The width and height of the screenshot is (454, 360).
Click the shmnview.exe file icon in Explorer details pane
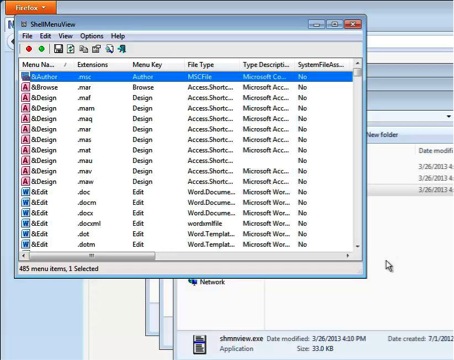tap(200, 344)
